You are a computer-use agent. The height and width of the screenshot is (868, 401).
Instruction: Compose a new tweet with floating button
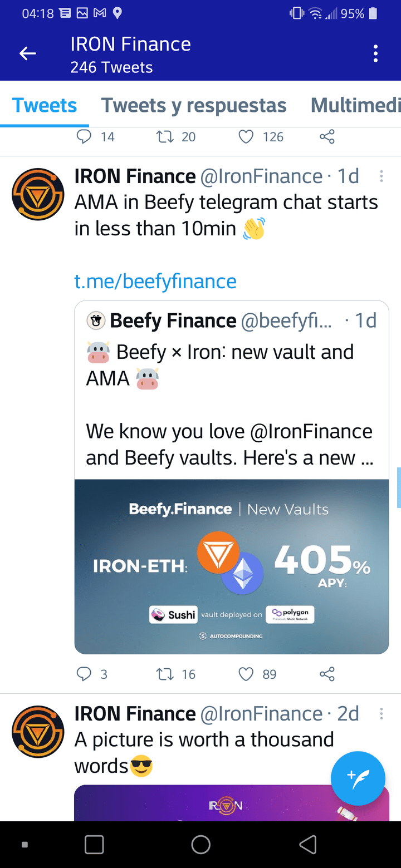pyautogui.click(x=358, y=778)
